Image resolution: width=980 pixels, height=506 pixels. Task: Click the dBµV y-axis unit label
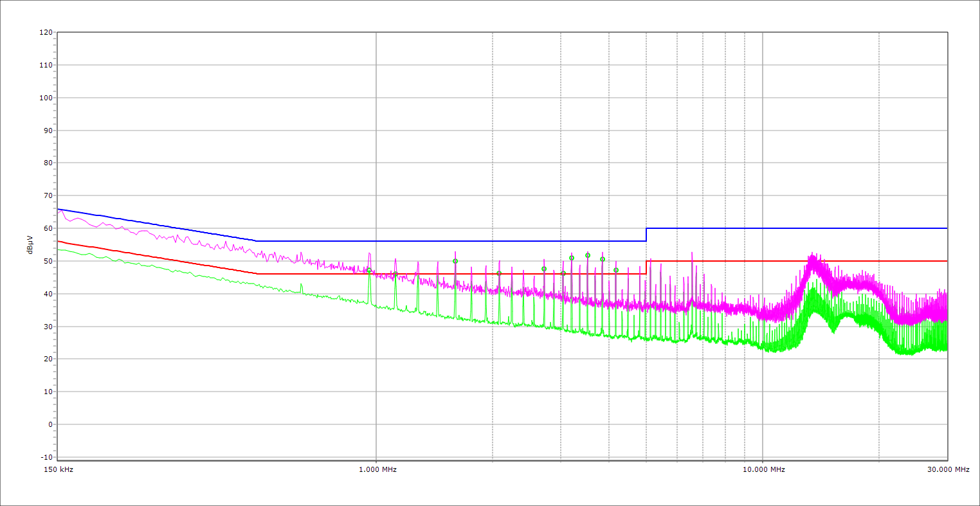[x=30, y=244]
